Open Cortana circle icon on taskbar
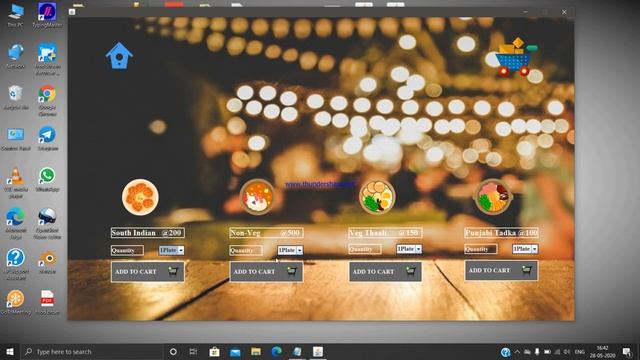Screen dimensions: 640x360 (173, 351)
